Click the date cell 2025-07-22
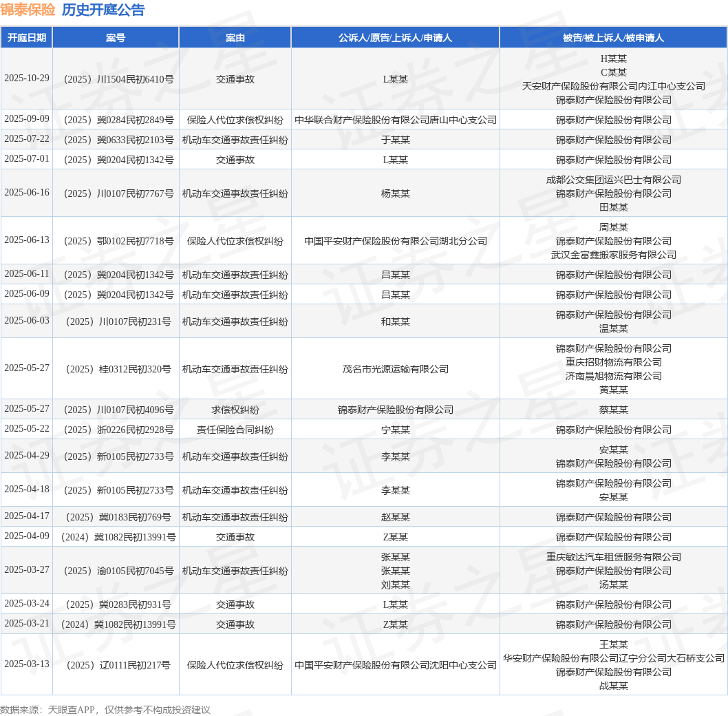Viewport: 728px width, 716px height. pyautogui.click(x=26, y=138)
